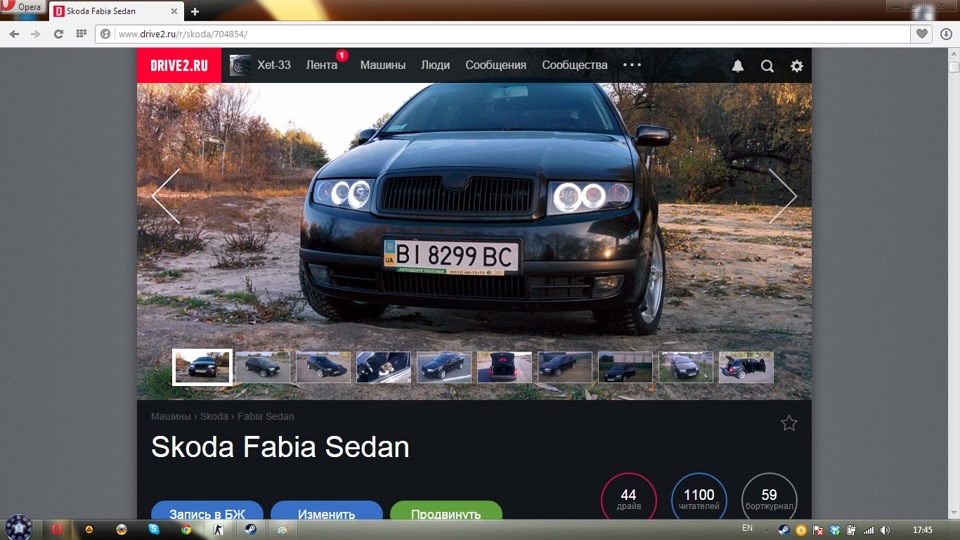
Task: Open the site search magnifier icon
Action: click(767, 66)
